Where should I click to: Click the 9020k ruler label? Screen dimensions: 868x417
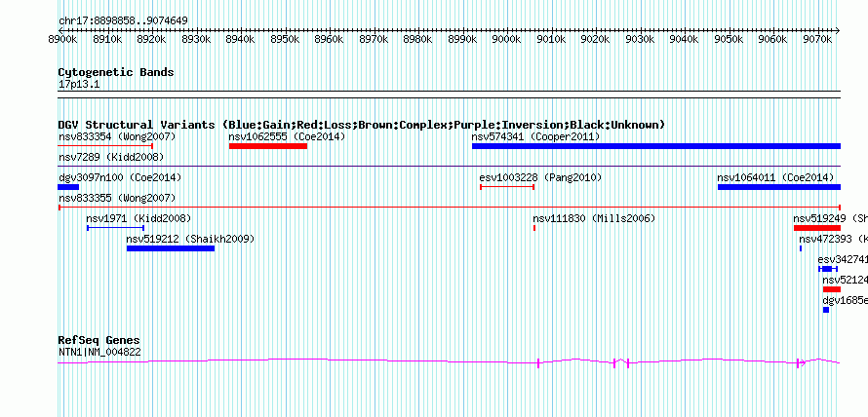coord(595,40)
